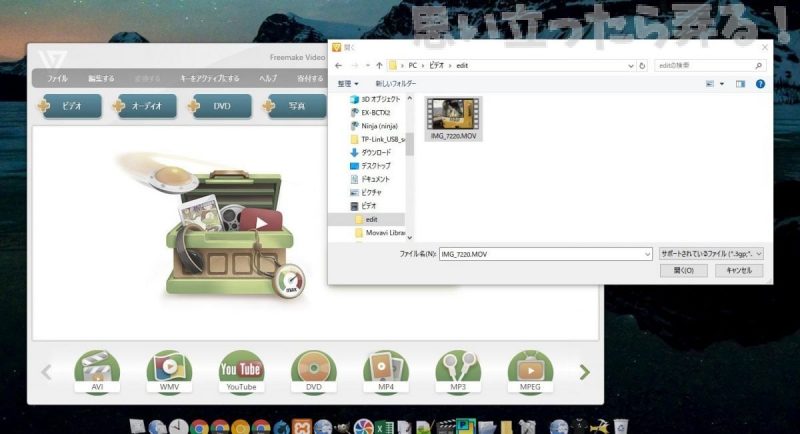Viewport: 800px width, 434px height.
Task: Click the navigation pane scroll down arrow
Action: [410, 238]
